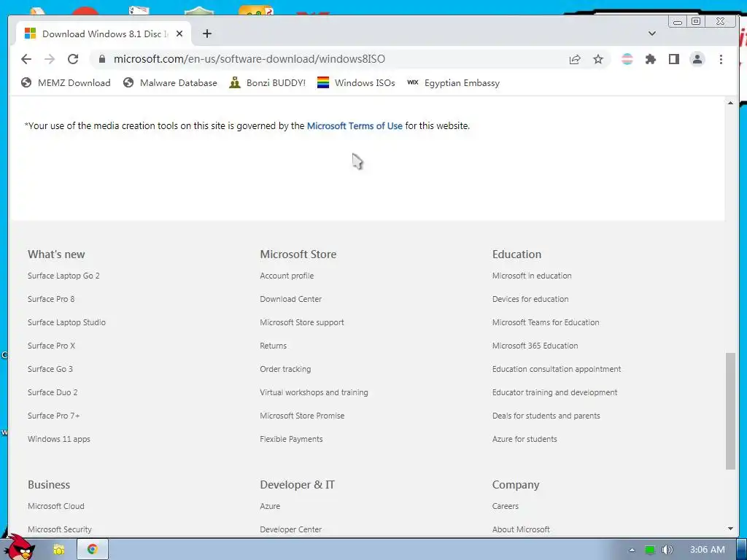Open Windows ISOs bookmark
The width and height of the screenshot is (747, 560).
point(356,83)
